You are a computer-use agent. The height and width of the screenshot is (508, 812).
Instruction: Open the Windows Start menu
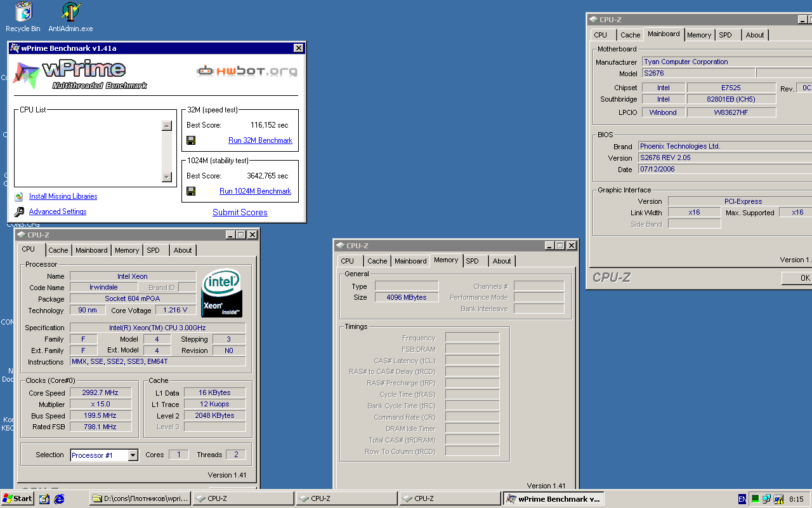17,498
